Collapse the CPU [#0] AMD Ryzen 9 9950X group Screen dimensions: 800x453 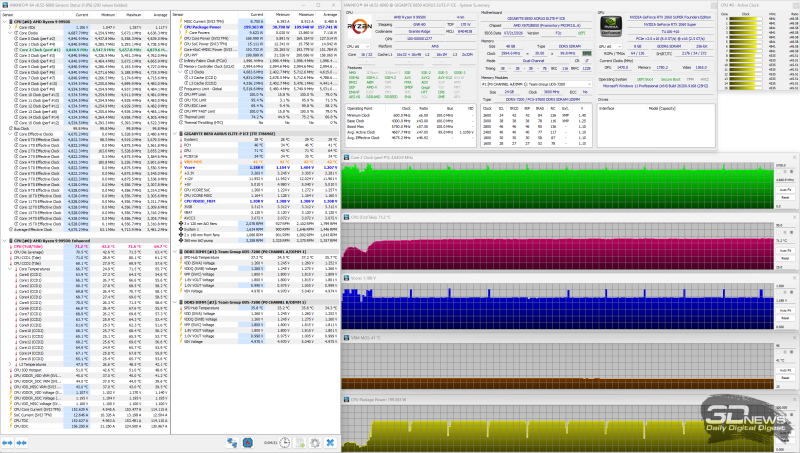click(5, 21)
